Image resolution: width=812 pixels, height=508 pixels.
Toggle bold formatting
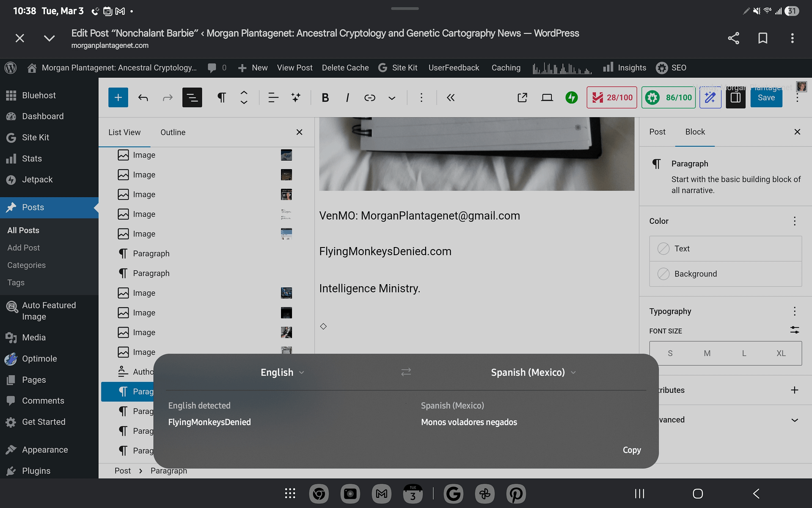[325, 98]
